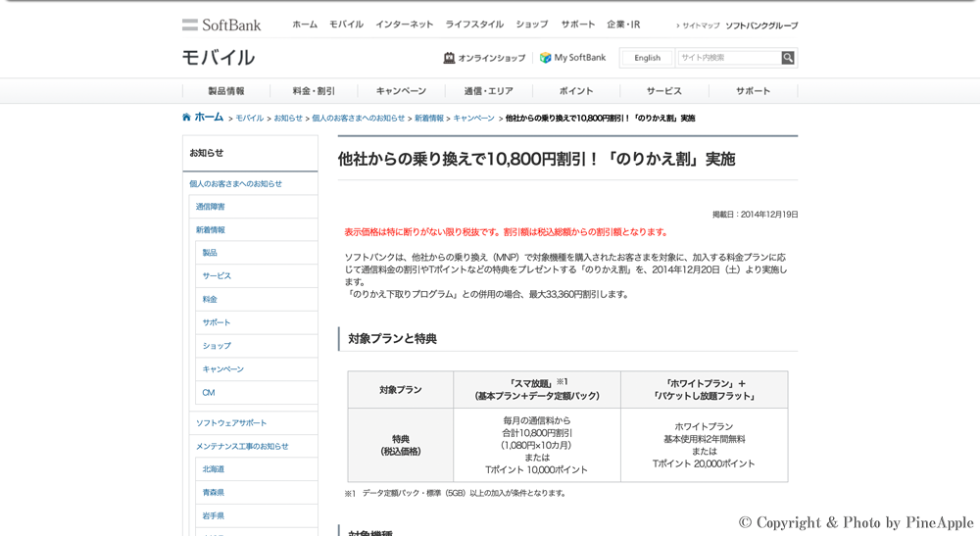Open the サポート navigation bar tab
Image resolution: width=980 pixels, height=536 pixels.
(x=753, y=91)
